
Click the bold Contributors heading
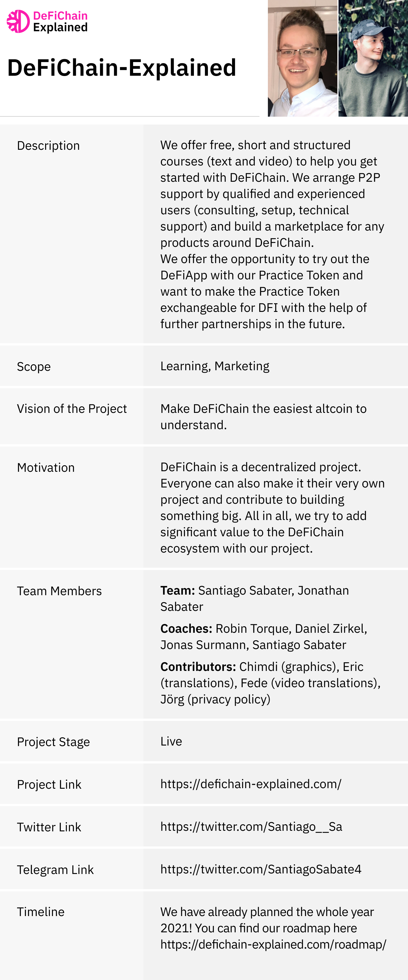[x=198, y=666]
